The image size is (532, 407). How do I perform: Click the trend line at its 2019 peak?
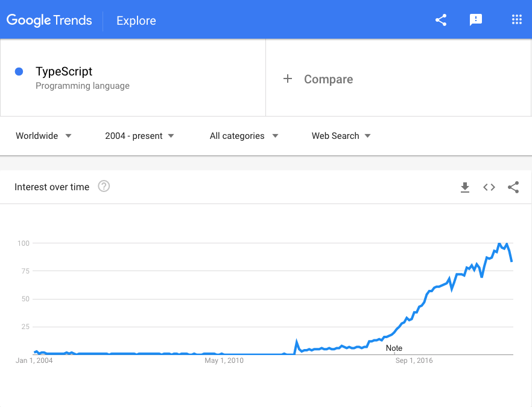tap(500, 243)
